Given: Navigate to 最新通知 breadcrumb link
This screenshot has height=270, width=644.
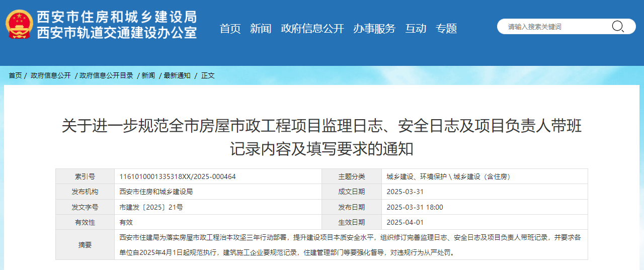Looking at the screenshot, I should (x=177, y=75).
